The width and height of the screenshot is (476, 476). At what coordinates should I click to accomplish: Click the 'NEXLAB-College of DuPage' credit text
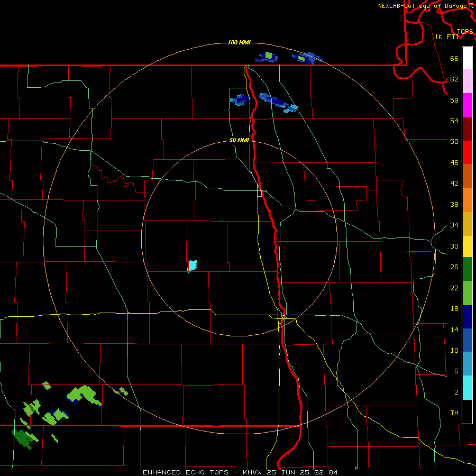[423, 6]
